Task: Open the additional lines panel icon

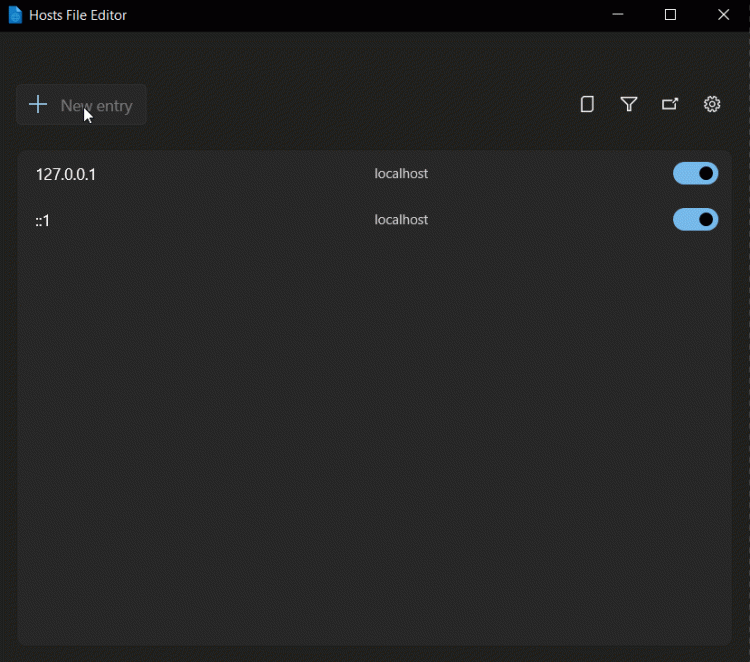Action: [587, 104]
